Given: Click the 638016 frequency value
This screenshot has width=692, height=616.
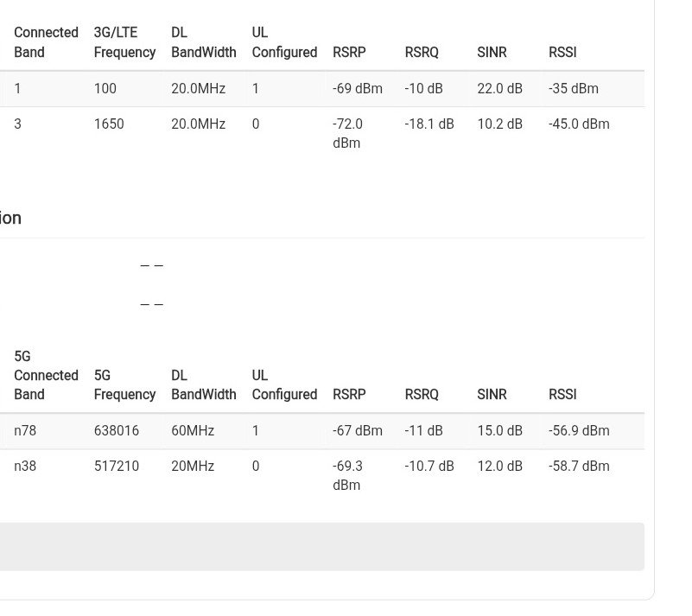Looking at the screenshot, I should point(117,430).
